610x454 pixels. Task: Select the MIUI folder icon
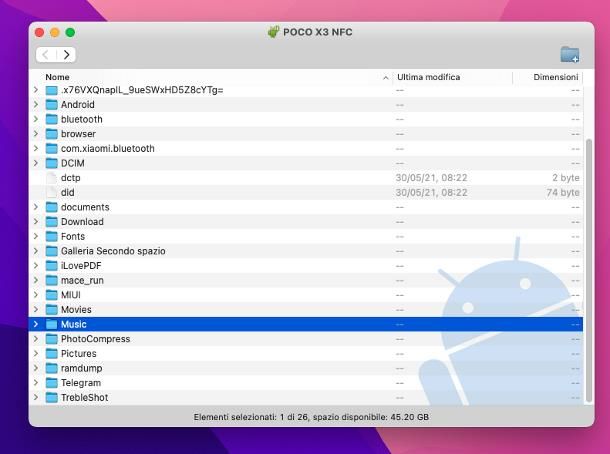pos(51,295)
